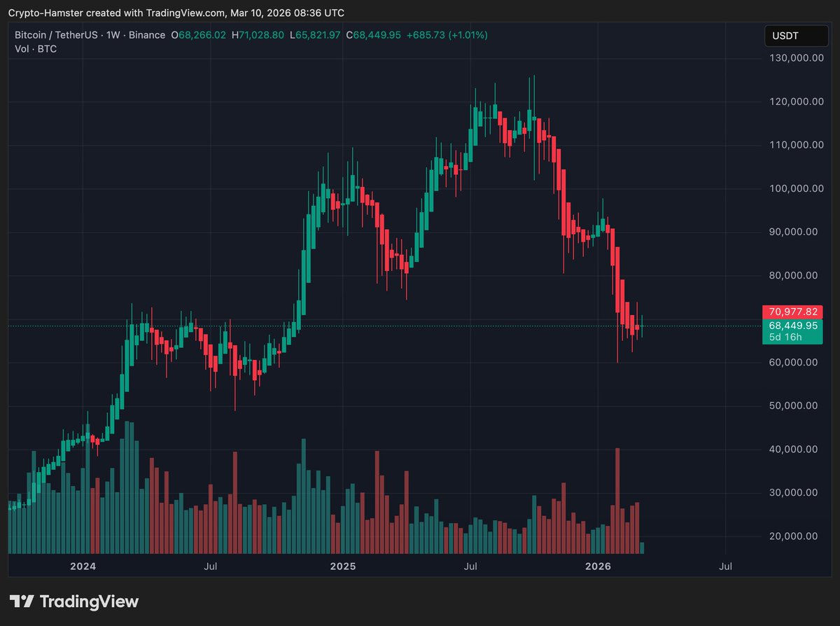
Task: Select the Vol · BTC indicator legend
Action: (36, 49)
